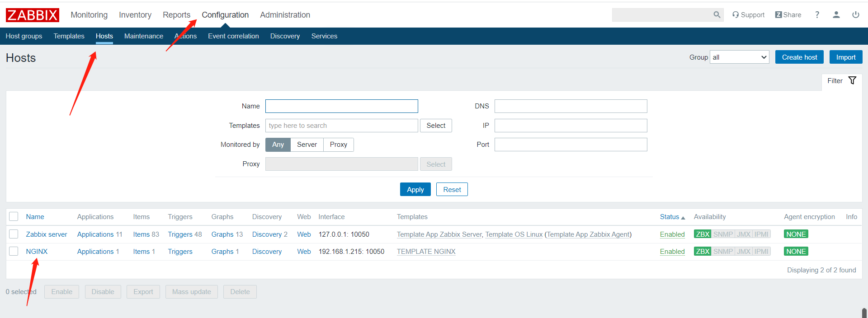Focus the Templates search field

coord(342,126)
